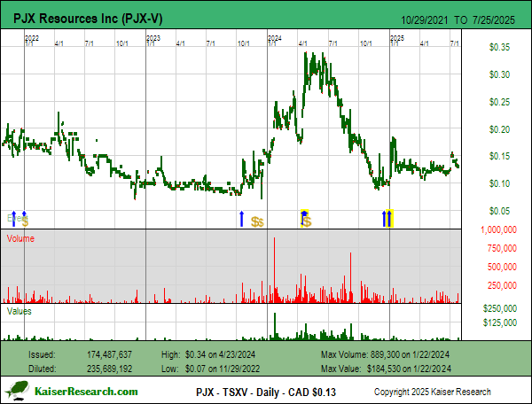Click the $0.15 price axis label
The width and height of the screenshot is (532, 404).
pyautogui.click(x=499, y=156)
